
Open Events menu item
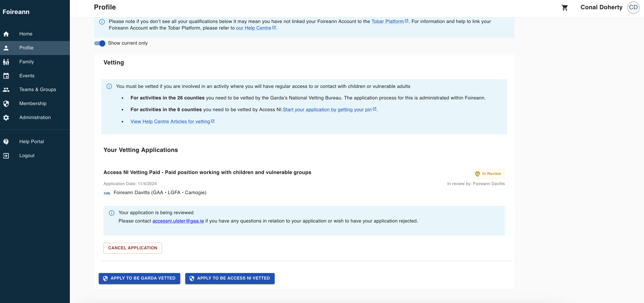click(x=35, y=76)
